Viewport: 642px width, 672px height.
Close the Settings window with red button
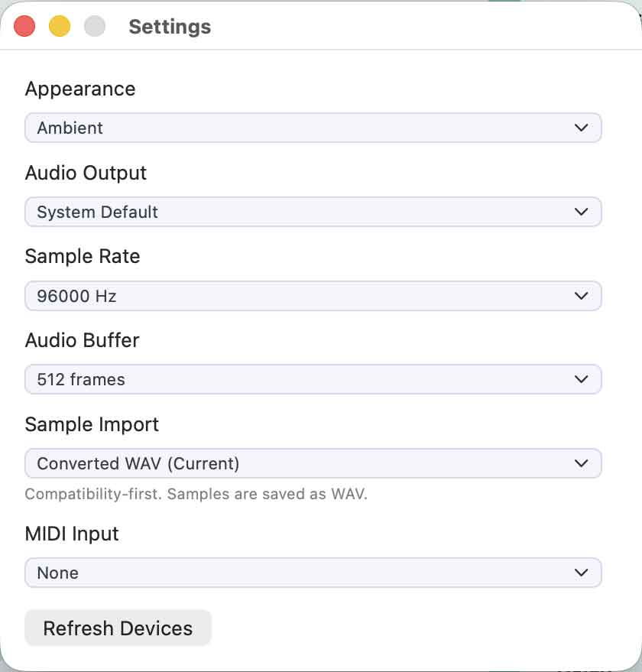click(x=25, y=27)
